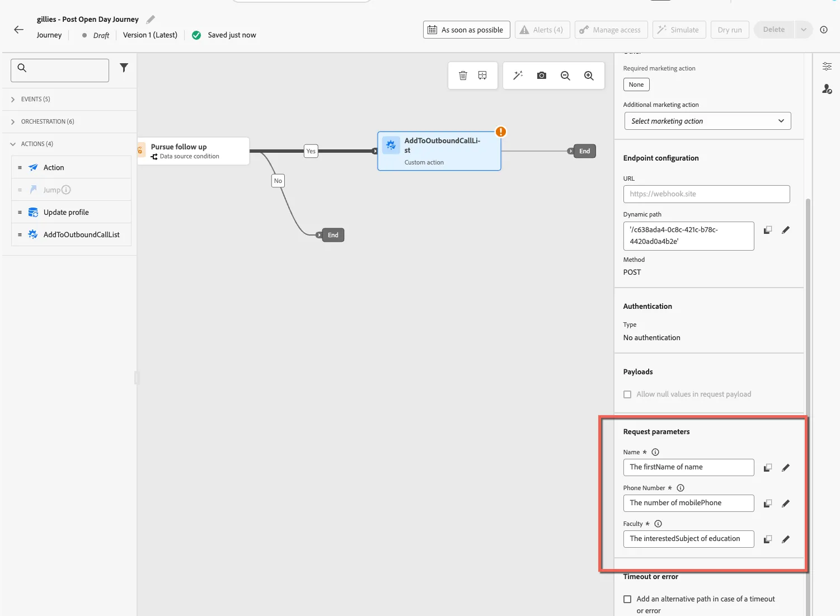The image size is (840, 616).
Task: Edit the Dynamic path with pencil icon
Action: 786,230
